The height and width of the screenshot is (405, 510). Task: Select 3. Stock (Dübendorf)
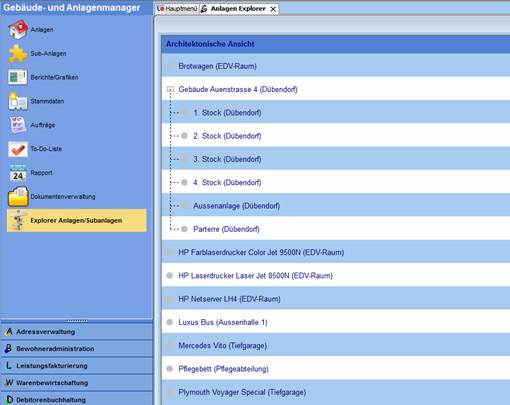pos(227,159)
